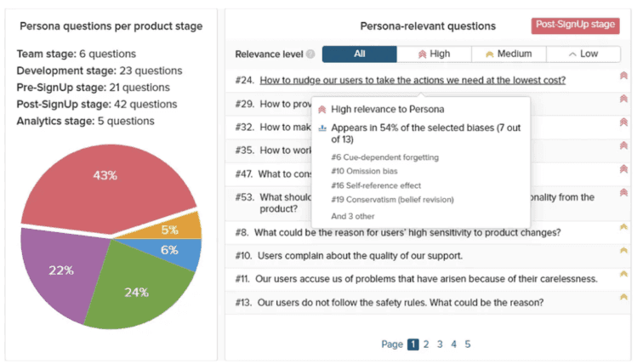
Task: Click the Relevance level help icon
Action: [x=310, y=54]
